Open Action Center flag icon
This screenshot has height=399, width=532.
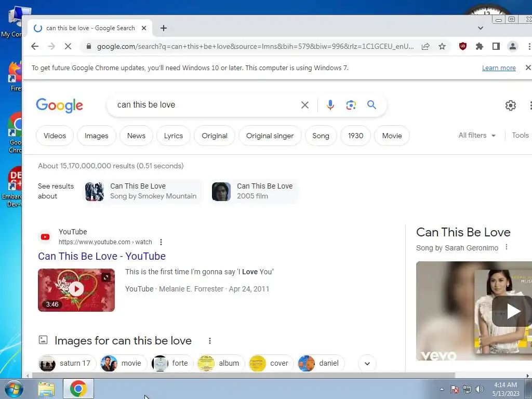coord(455,389)
